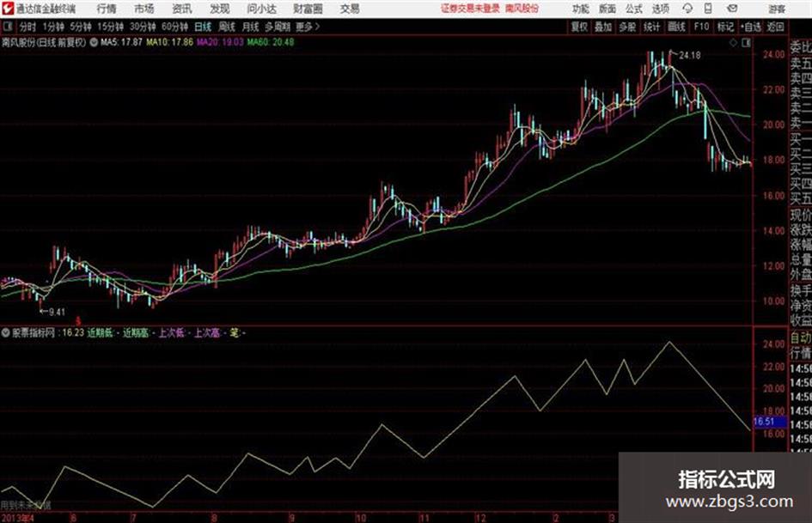Click the 统计 statistics button

point(652,27)
